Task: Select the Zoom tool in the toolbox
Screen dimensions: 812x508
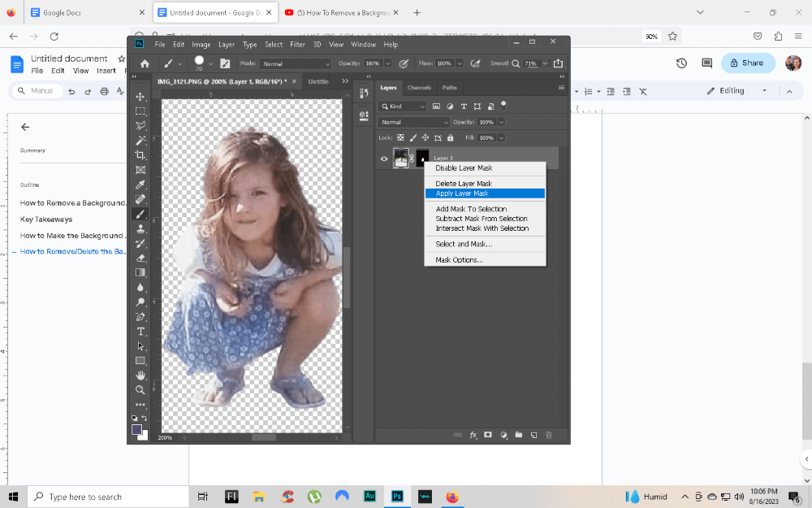Action: [x=140, y=390]
